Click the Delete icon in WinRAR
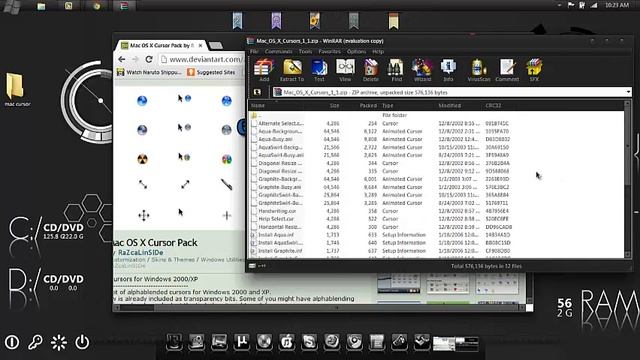 371,70
